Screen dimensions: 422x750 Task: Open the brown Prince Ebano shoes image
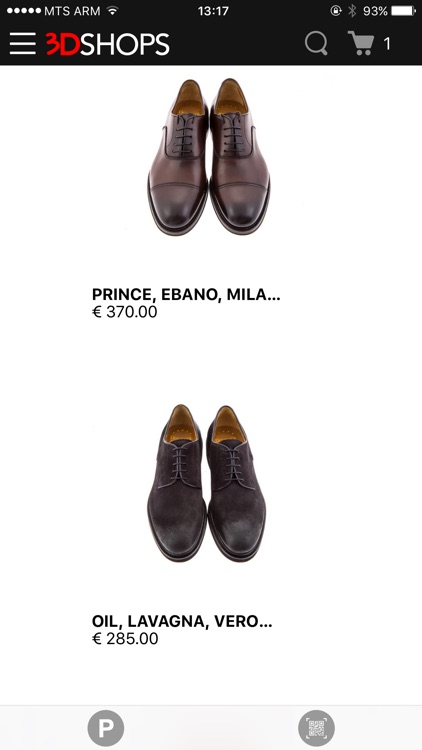pos(209,157)
